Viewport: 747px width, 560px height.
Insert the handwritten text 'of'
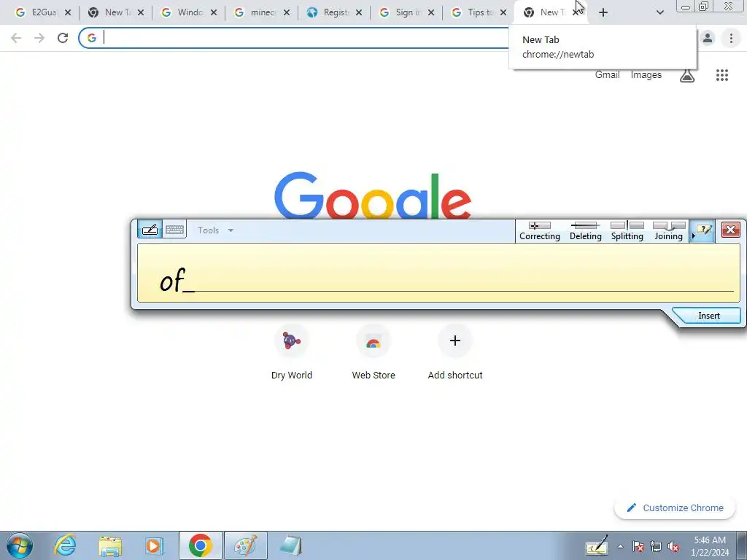[708, 316]
